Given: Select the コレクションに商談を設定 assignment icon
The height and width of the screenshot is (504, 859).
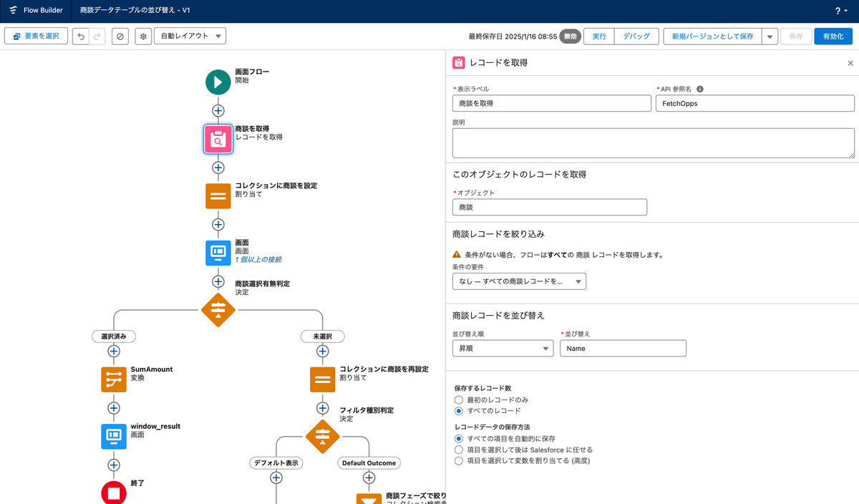Looking at the screenshot, I should click(218, 195).
